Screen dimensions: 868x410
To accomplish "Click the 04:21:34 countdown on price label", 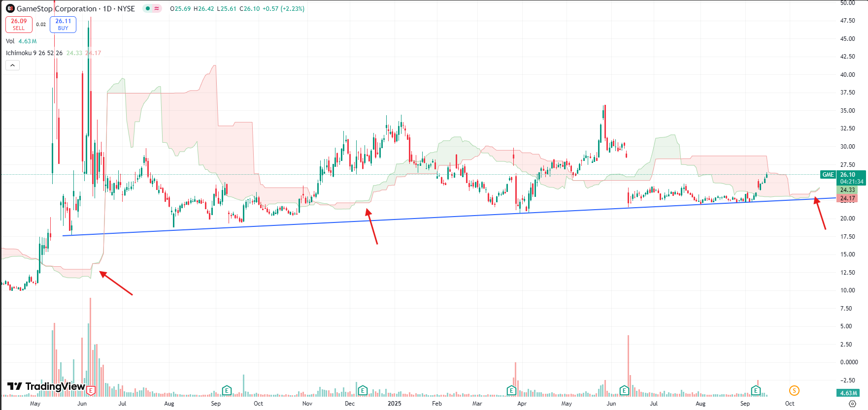I will [x=851, y=182].
